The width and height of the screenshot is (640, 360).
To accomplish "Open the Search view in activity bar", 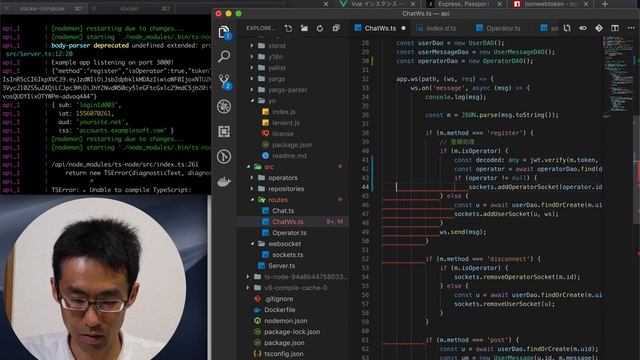I will pyautogui.click(x=224, y=56).
